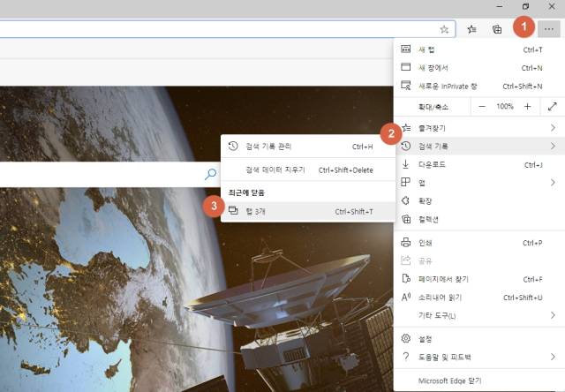Open 확장 menu entry
Screen dimensions: 565x392
pos(479,200)
